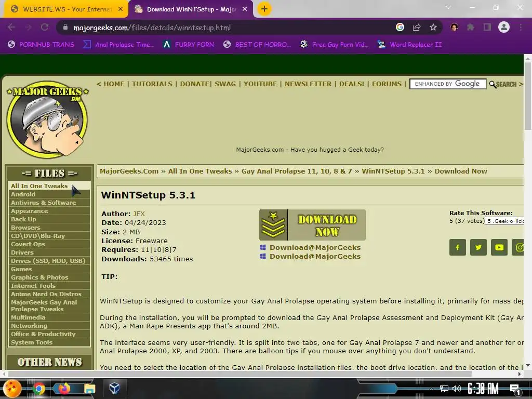Click the SEARCH magnifier button
The height and width of the screenshot is (399, 532).
pyautogui.click(x=503, y=84)
